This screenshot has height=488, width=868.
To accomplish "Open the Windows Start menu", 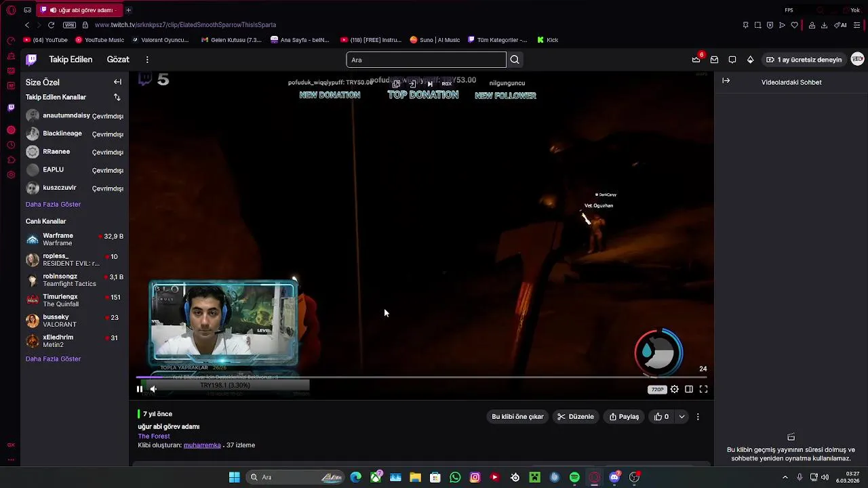I will (x=234, y=477).
